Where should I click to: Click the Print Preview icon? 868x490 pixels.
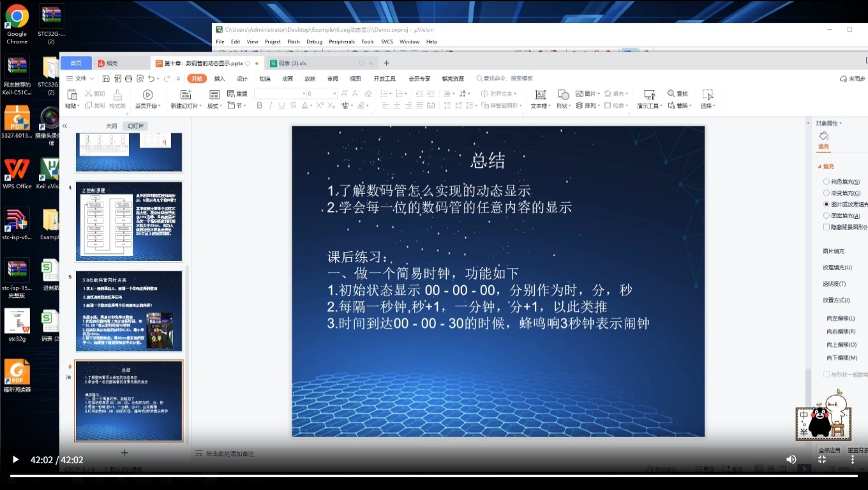(x=140, y=78)
